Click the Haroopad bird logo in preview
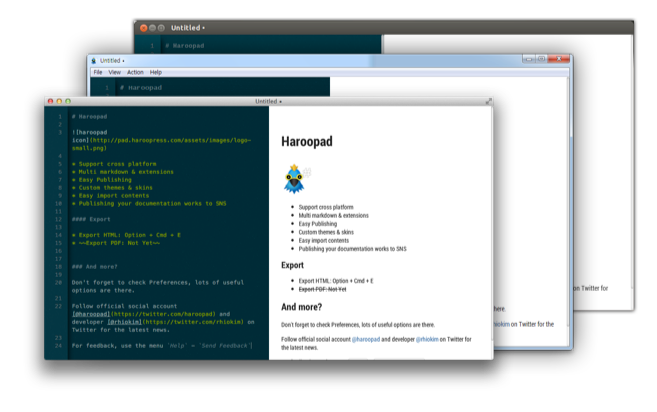This screenshot has height=412, width=657. pyautogui.click(x=293, y=180)
